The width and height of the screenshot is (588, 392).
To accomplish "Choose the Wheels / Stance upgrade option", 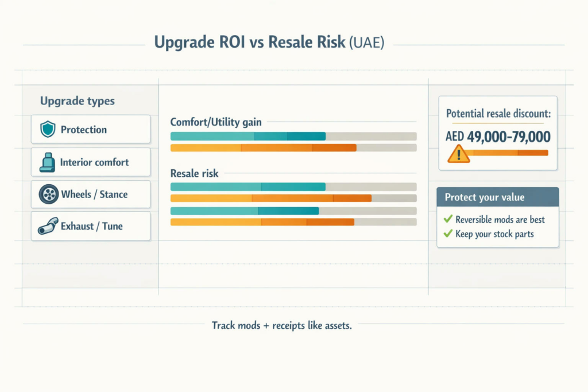I will 91,194.
